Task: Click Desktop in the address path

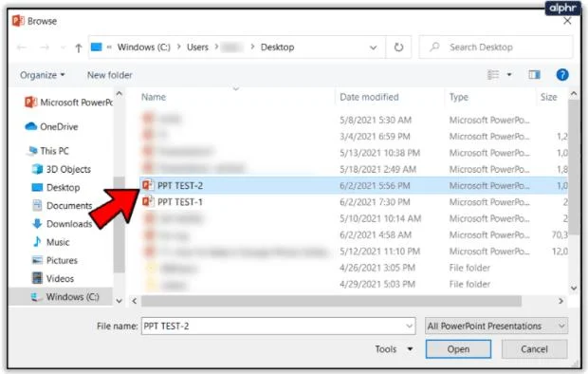Action: [x=278, y=47]
